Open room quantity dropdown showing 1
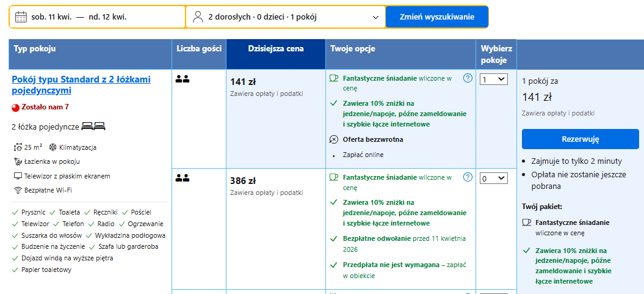Viewport: 644px width, 294px height. pyautogui.click(x=494, y=79)
